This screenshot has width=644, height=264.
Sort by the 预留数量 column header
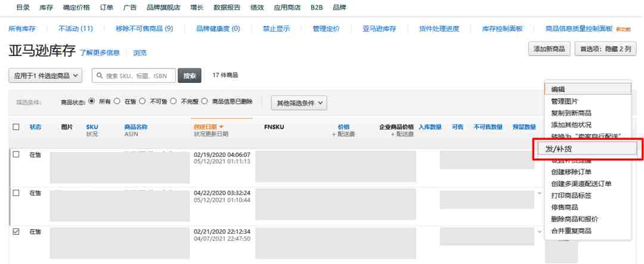(x=524, y=127)
